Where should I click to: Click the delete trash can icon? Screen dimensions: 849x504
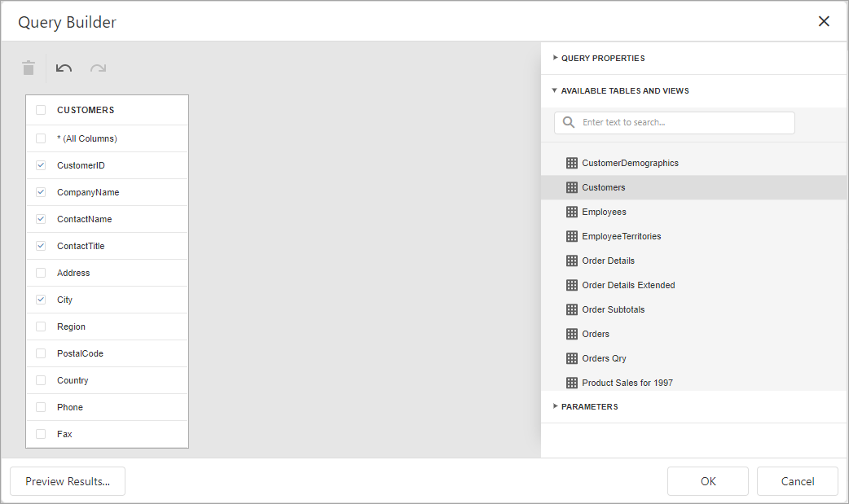29,68
